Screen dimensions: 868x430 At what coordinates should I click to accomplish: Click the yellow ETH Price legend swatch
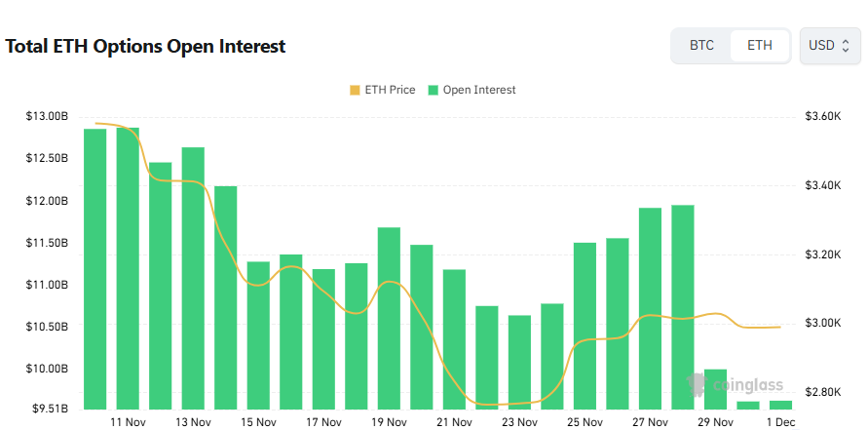tap(354, 90)
